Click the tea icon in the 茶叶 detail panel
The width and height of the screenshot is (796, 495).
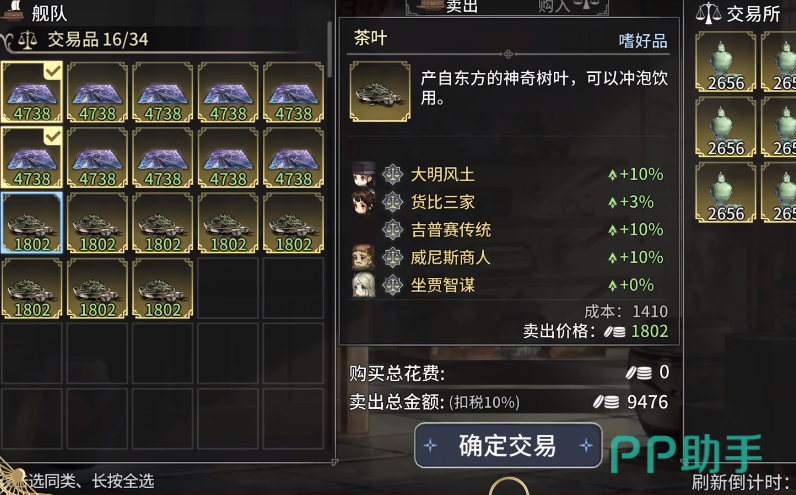(380, 91)
